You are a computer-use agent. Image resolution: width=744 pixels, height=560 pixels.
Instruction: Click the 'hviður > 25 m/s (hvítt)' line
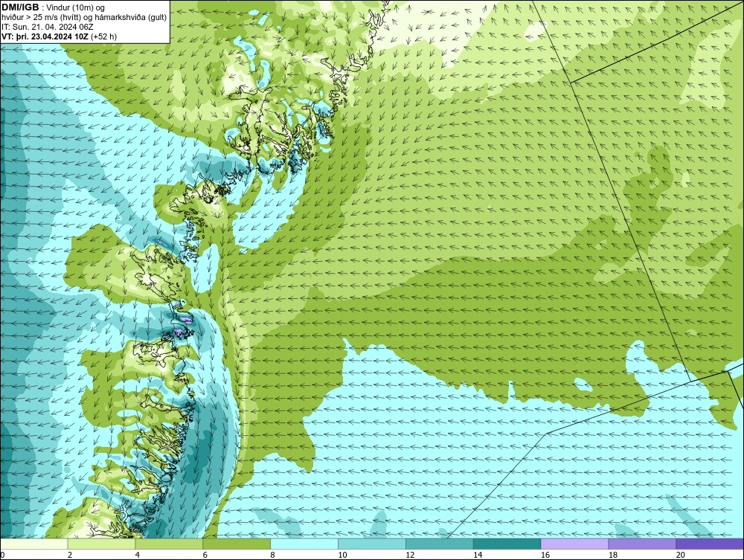40,18
